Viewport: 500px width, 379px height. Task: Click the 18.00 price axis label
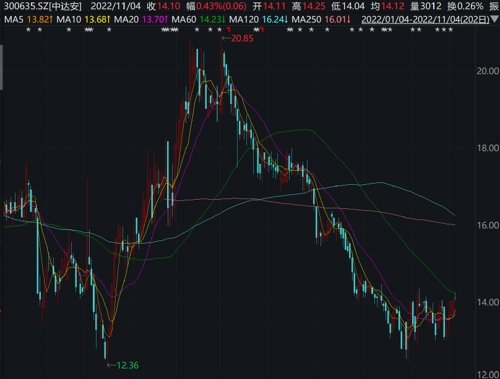[488, 148]
